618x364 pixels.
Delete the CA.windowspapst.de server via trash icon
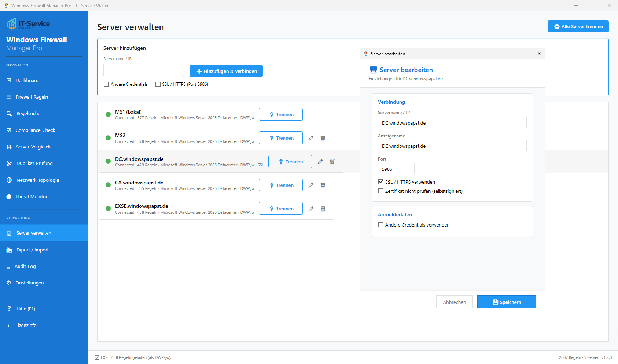coord(323,185)
